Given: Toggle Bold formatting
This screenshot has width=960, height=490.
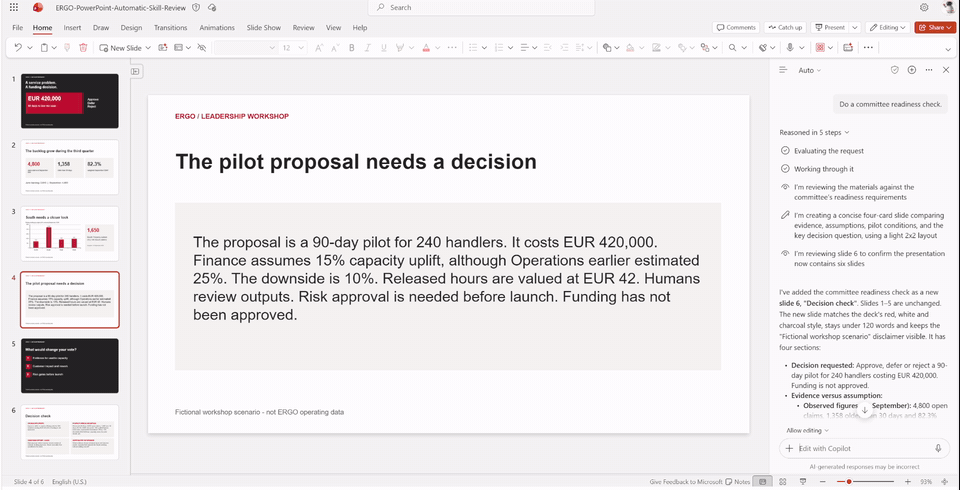Looking at the screenshot, I should coord(351,47).
